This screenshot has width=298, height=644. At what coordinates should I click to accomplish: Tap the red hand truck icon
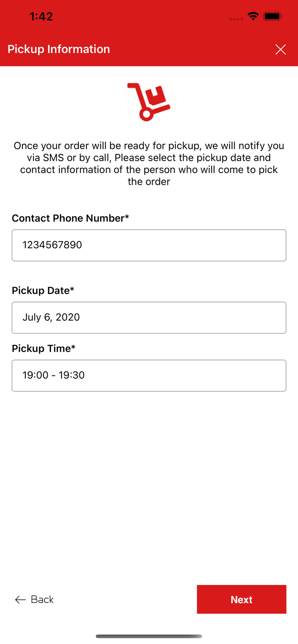[x=149, y=102]
